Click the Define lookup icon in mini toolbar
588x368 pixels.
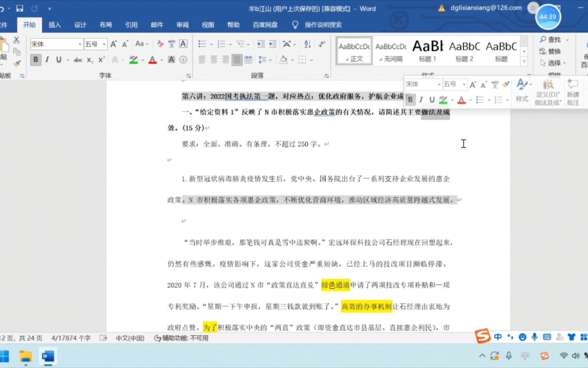coord(548,93)
